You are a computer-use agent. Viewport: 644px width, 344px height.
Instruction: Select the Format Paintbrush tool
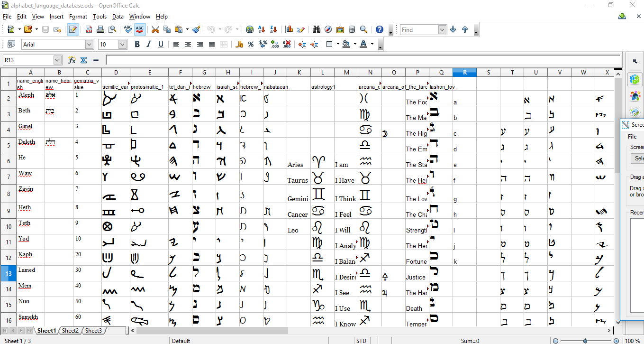coord(196,29)
